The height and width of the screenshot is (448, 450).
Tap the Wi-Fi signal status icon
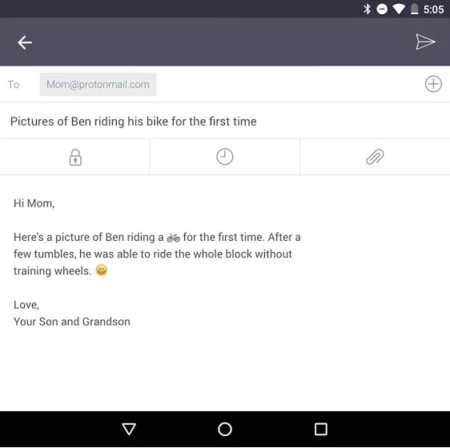398,9
